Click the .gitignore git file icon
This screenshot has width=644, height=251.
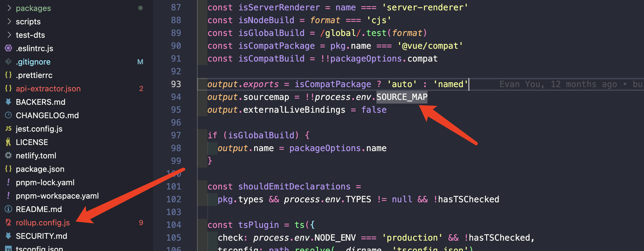9,62
